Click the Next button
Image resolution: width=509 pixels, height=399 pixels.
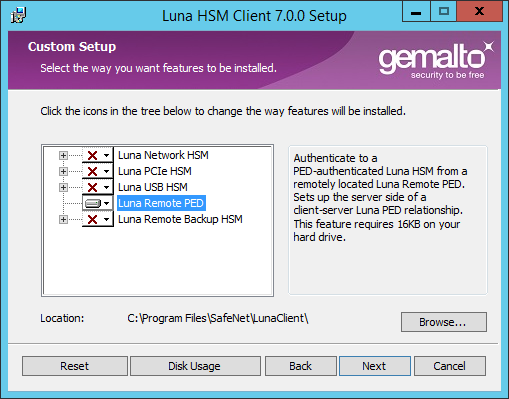pyautogui.click(x=375, y=366)
